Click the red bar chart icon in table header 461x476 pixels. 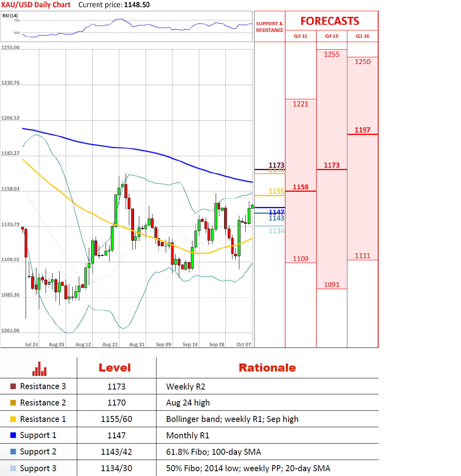click(x=40, y=369)
